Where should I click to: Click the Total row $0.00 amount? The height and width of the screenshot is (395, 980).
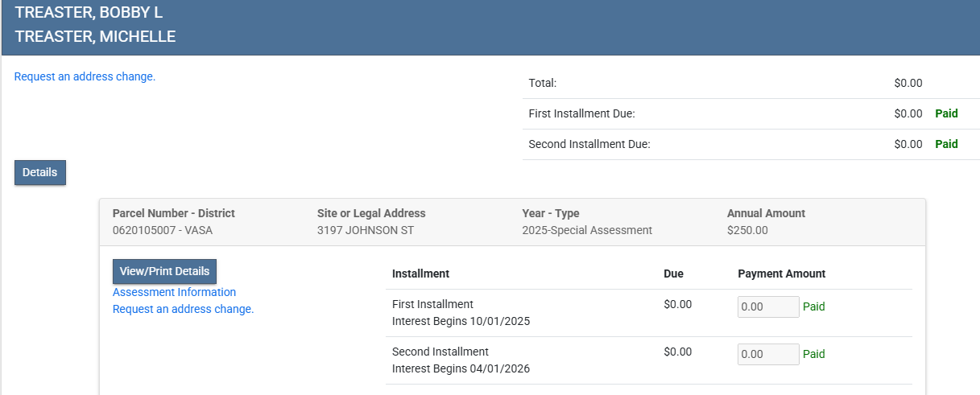coord(908,83)
